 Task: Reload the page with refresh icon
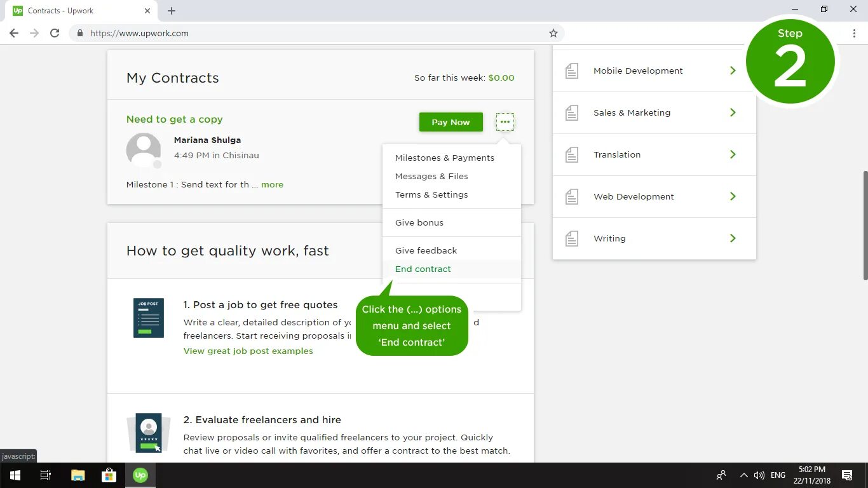pyautogui.click(x=55, y=33)
